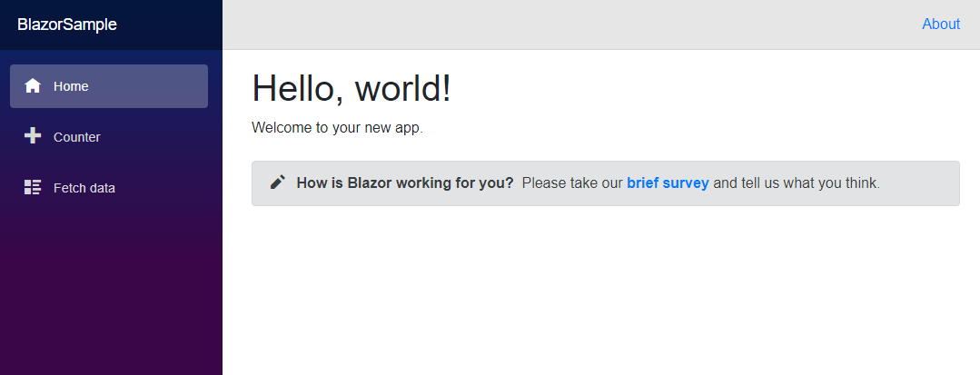Image resolution: width=980 pixels, height=375 pixels.
Task: Select the Fetch data menu entry
Action: coord(109,187)
